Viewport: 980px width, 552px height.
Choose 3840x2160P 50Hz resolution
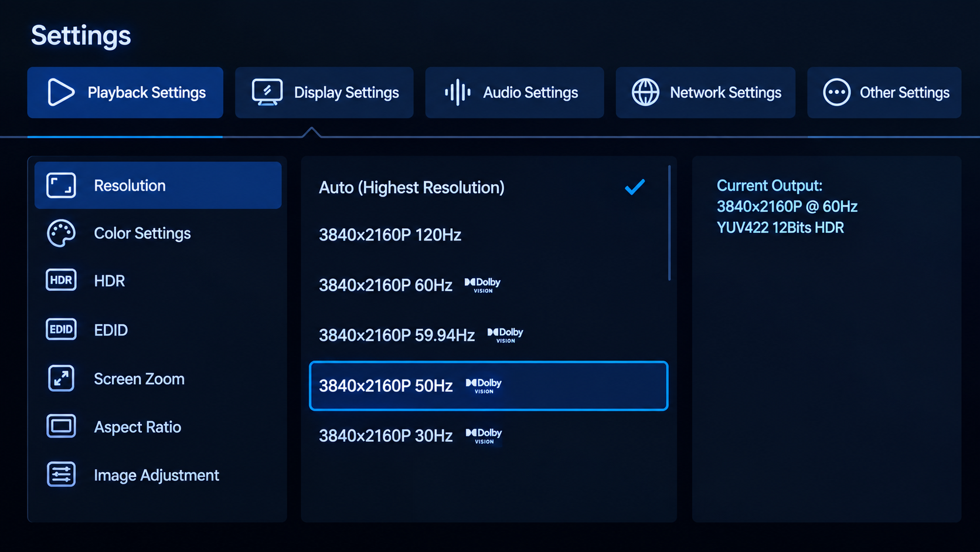[488, 385]
